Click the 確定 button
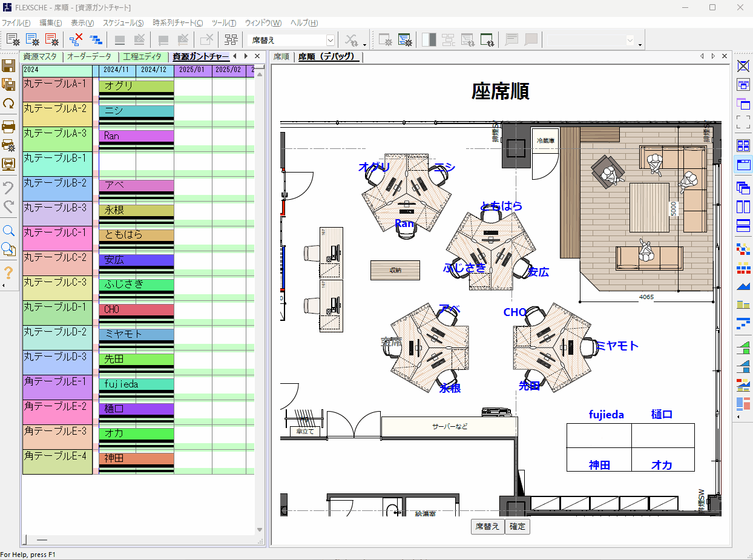The width and height of the screenshot is (753, 560). 518,527
